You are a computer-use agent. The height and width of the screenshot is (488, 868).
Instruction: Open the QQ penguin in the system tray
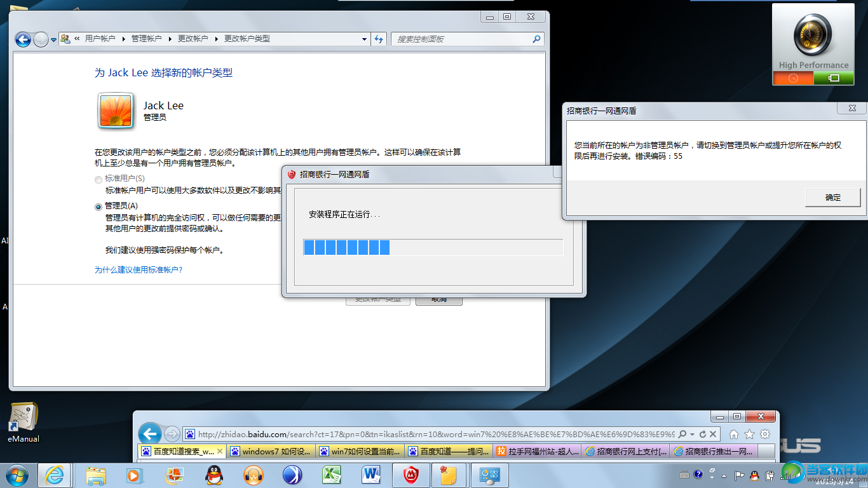[754, 474]
